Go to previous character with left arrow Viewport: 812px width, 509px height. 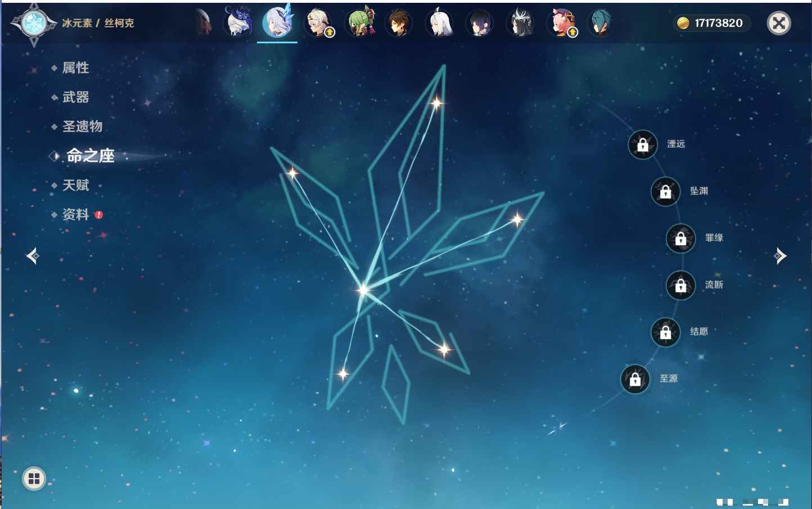tap(33, 256)
